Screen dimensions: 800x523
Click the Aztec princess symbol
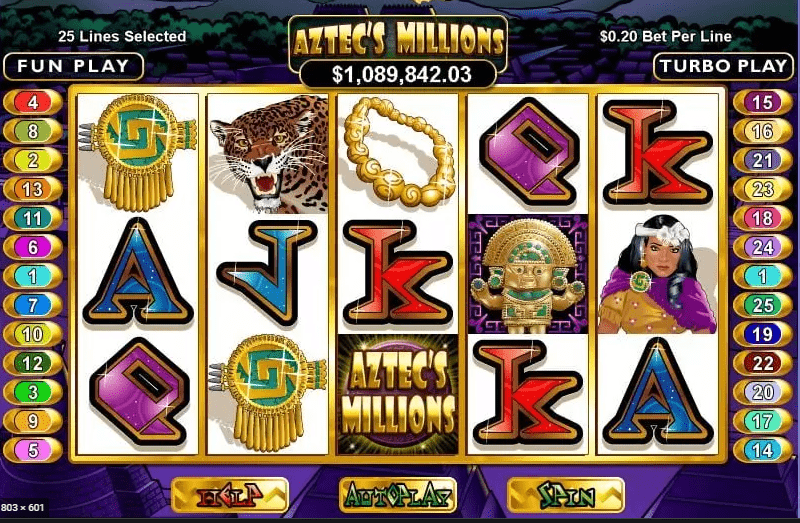point(658,274)
